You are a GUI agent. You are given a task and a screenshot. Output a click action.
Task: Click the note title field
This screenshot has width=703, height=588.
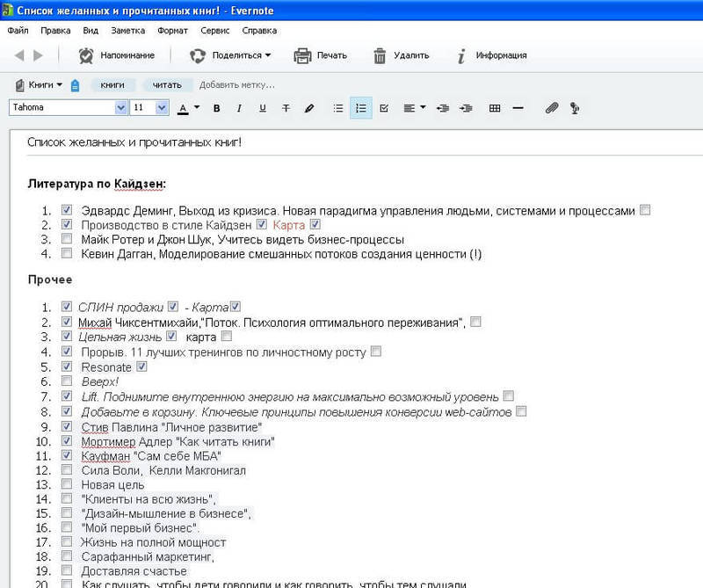(x=363, y=142)
